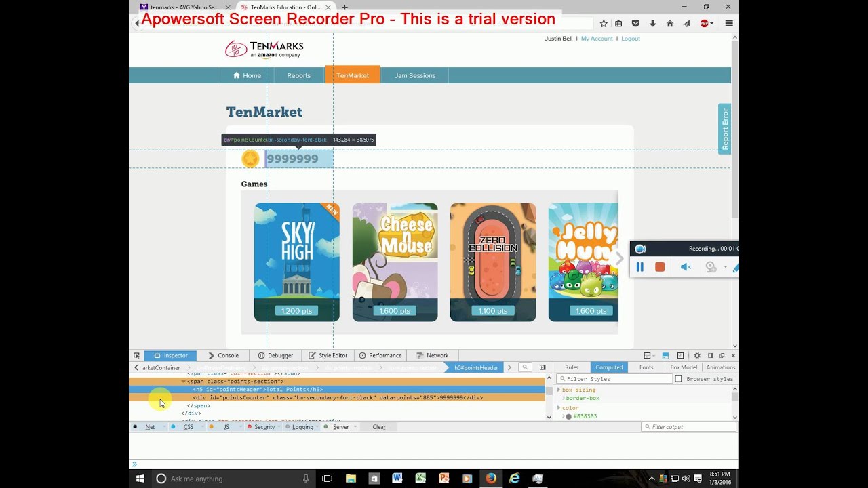868x488 pixels.
Task: Open the Firefox hamburger menu
Action: (x=729, y=23)
